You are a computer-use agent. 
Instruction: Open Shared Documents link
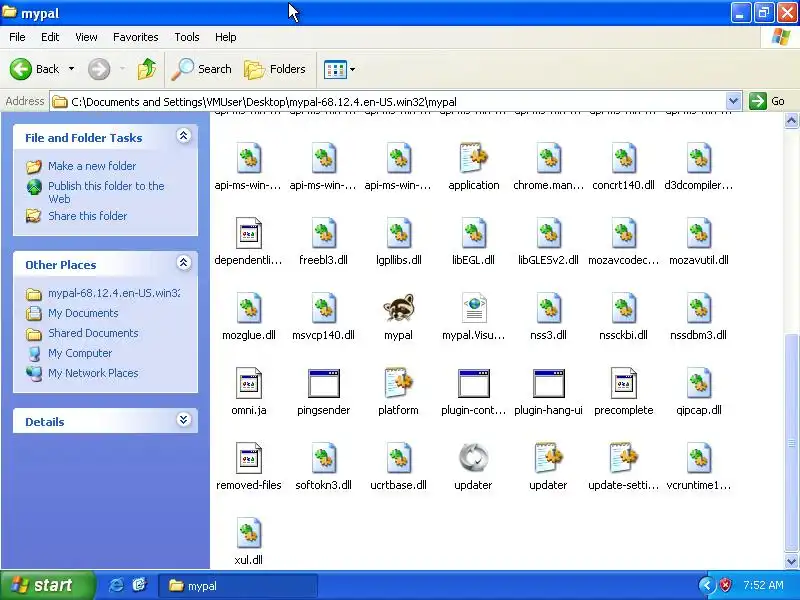coord(93,333)
